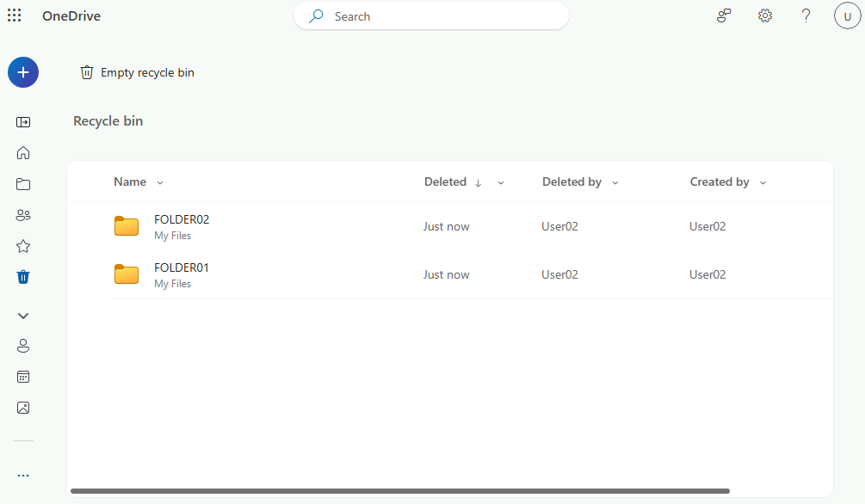Image resolution: width=865 pixels, height=504 pixels.
Task: Open the Shared people icon in sidebar
Action: 23,215
